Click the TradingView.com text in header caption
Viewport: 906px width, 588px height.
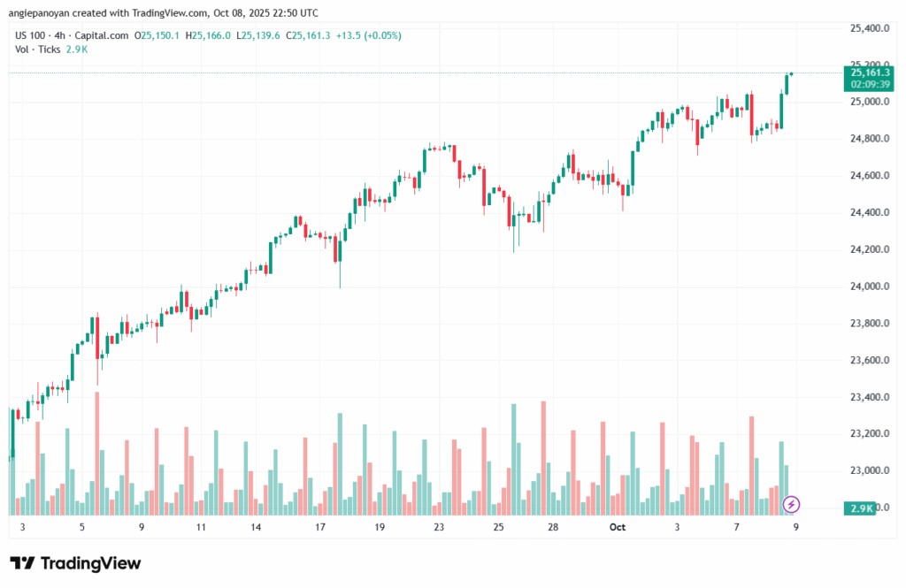tap(175, 13)
